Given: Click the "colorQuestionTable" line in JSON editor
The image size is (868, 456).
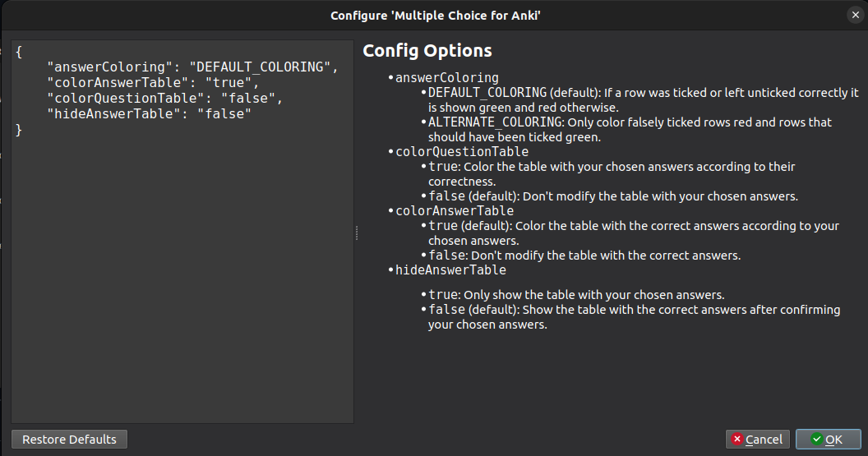Looking at the screenshot, I should pos(165,98).
